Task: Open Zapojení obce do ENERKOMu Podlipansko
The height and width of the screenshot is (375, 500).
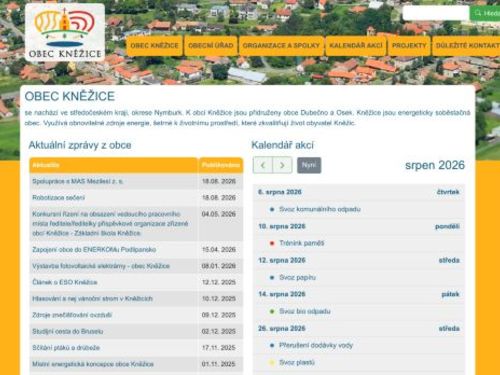Action: (94, 250)
